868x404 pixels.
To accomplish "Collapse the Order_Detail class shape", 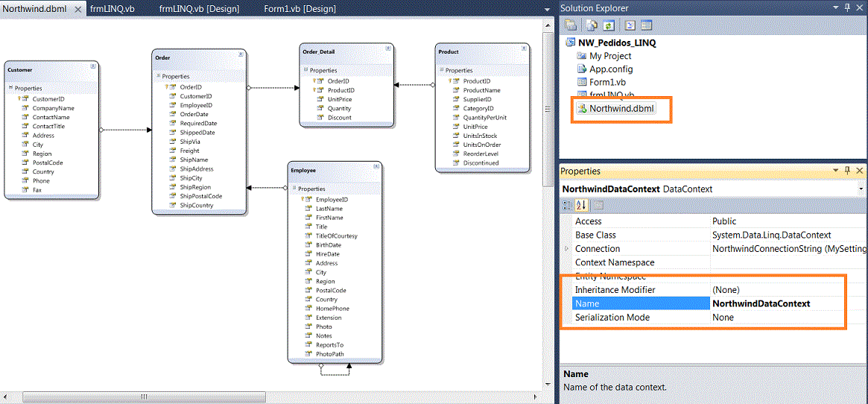I will (x=388, y=48).
